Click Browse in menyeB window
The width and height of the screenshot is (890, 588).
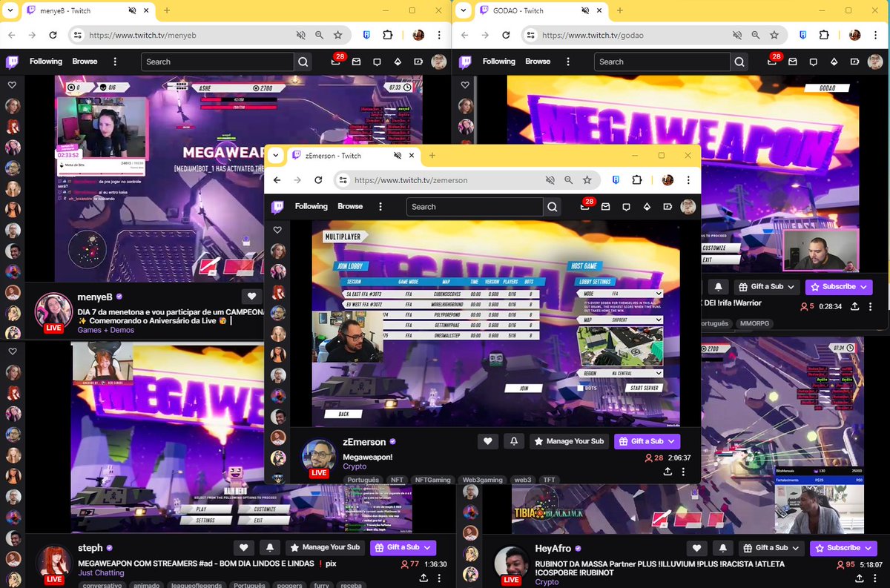85,62
